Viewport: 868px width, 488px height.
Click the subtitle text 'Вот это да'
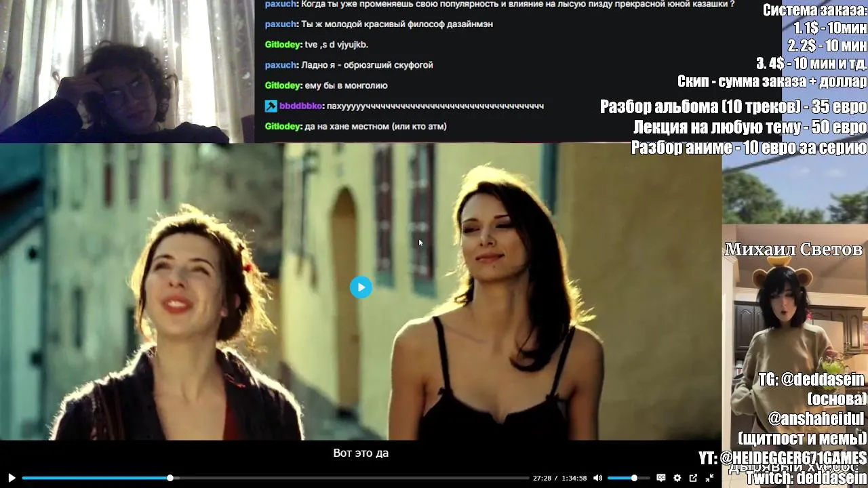[x=361, y=453]
